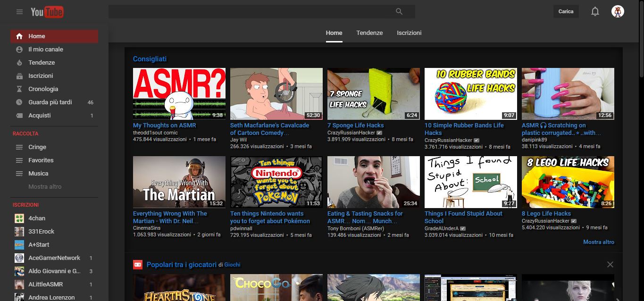This screenshot has width=644, height=301.
Task: Switch to the Home tab
Action: 334,33
